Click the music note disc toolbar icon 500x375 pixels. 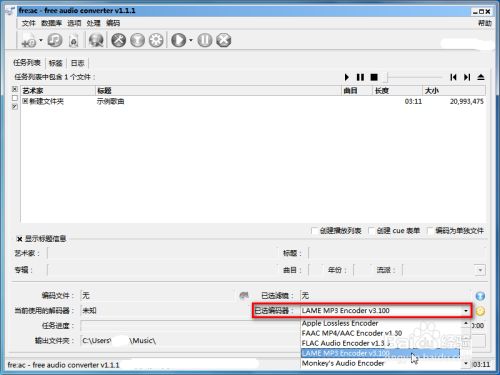[x=55, y=41]
